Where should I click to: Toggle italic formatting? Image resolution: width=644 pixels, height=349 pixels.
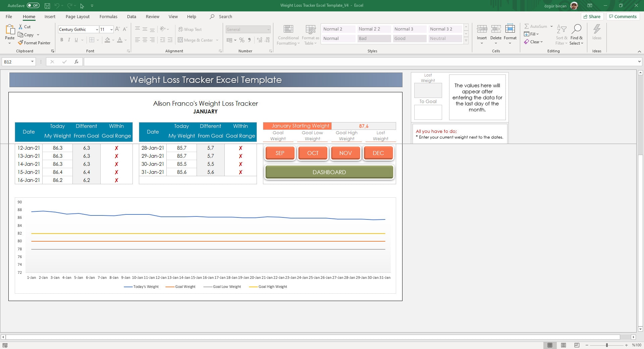pos(69,40)
